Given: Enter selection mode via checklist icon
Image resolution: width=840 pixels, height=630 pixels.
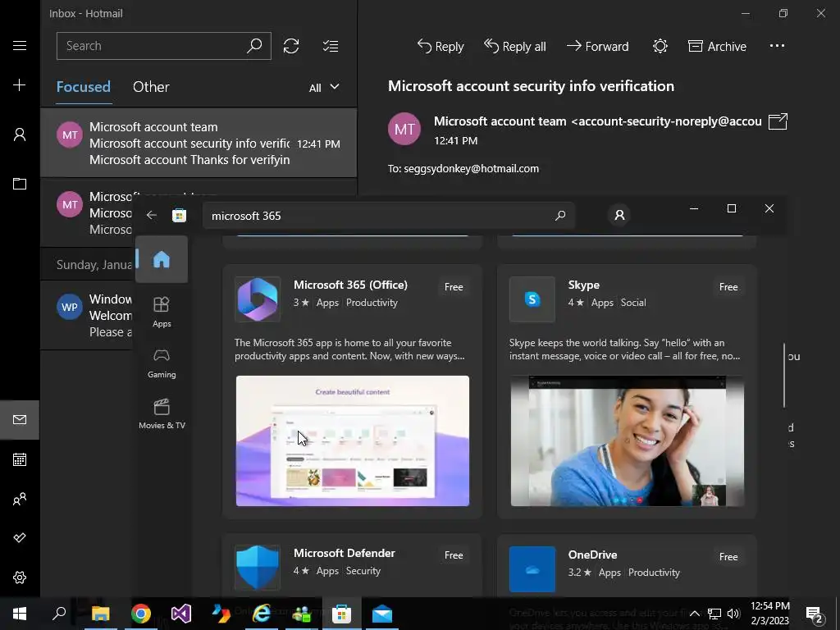Looking at the screenshot, I should pyautogui.click(x=331, y=46).
